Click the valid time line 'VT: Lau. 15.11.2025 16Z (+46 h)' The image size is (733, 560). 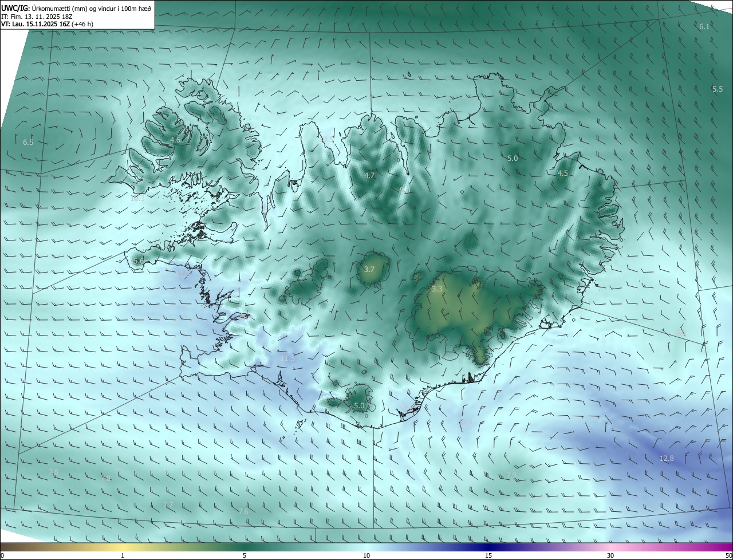(48, 25)
